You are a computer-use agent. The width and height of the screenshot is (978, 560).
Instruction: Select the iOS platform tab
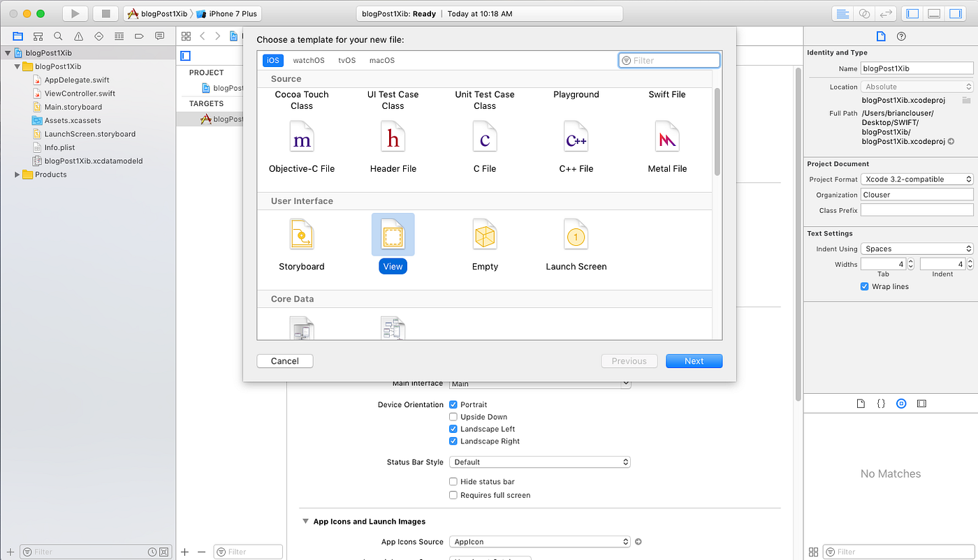273,60
